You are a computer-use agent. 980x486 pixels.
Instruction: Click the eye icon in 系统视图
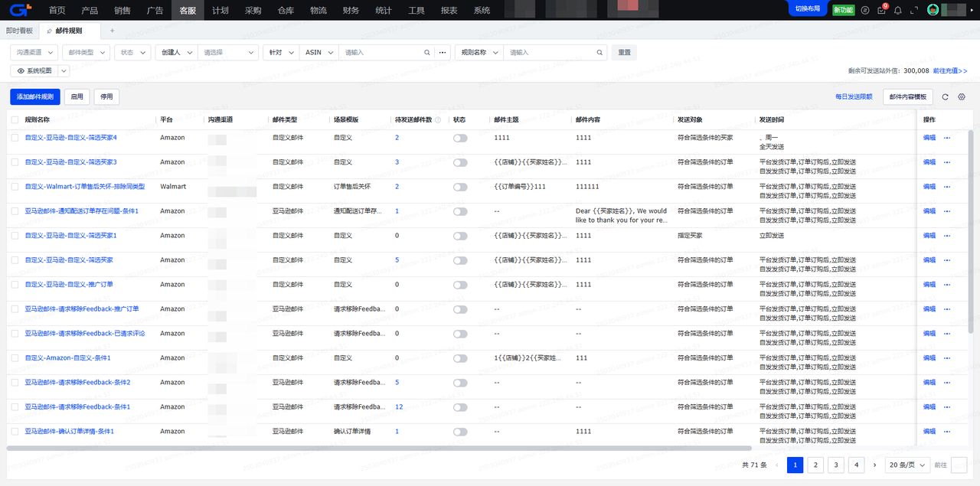[x=21, y=70]
